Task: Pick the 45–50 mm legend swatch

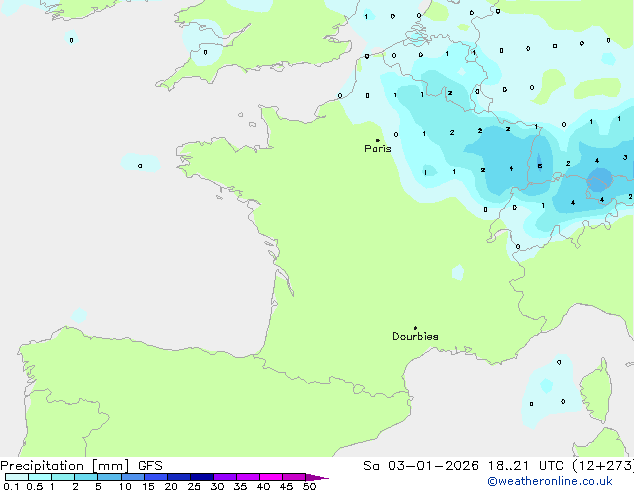Action: tap(294, 477)
